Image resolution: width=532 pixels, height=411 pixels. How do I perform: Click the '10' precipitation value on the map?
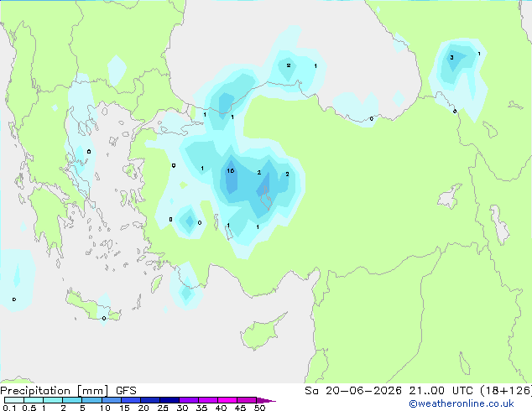pos(231,170)
